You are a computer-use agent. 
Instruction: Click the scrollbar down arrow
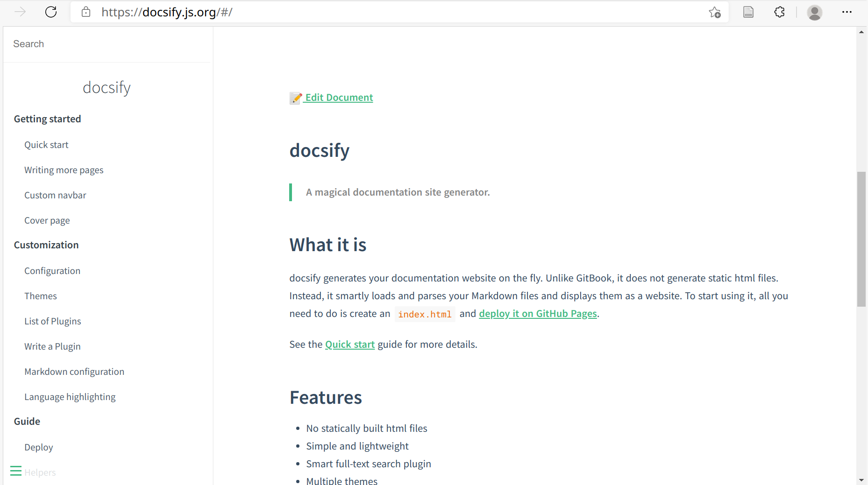(x=861, y=480)
